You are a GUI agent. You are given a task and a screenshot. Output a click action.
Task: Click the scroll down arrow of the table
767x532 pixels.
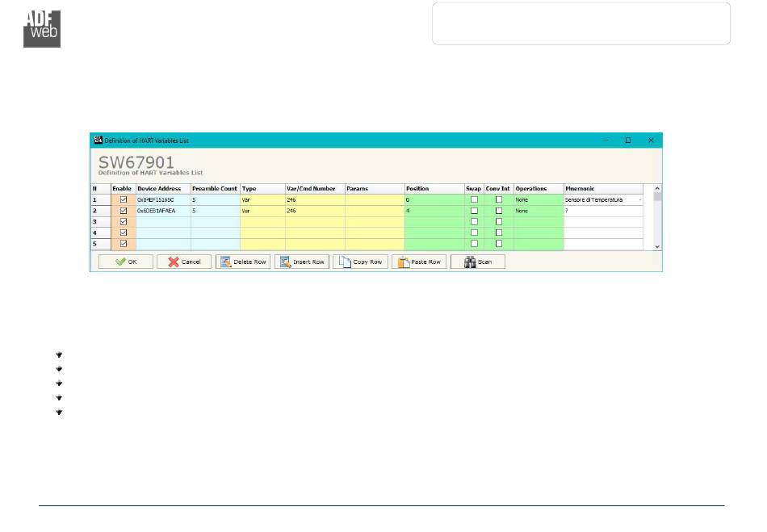[657, 246]
